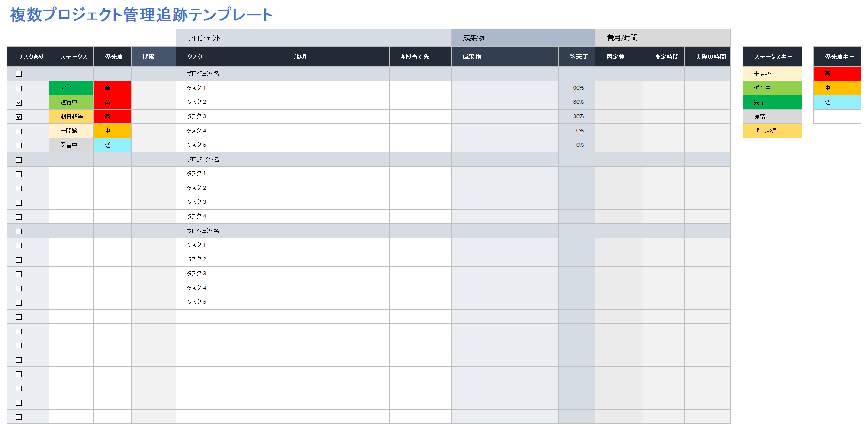Image resolution: width=868 pixels, height=429 pixels.
Task: Select the 進行中 status cell in the タスク 2 row
Action: 71,102
